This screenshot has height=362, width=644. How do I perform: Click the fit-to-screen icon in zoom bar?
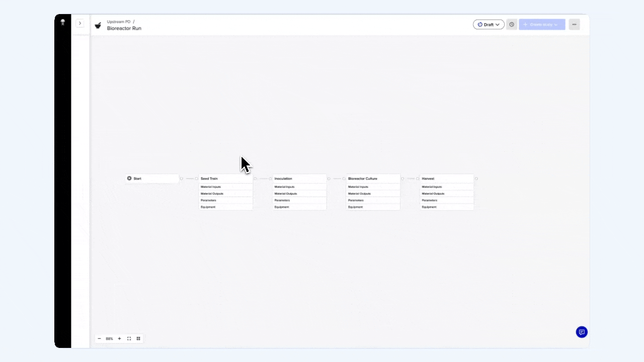[x=129, y=338]
